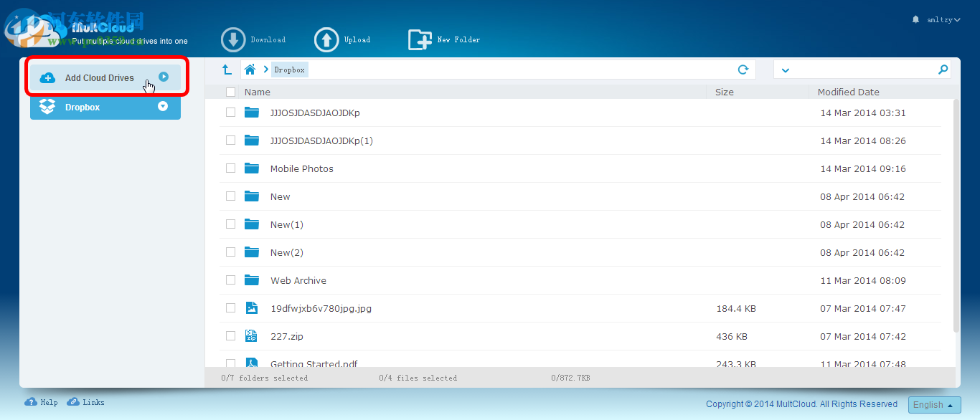Open the Help link at the bottom
The width and height of the screenshot is (980, 420).
(41, 402)
